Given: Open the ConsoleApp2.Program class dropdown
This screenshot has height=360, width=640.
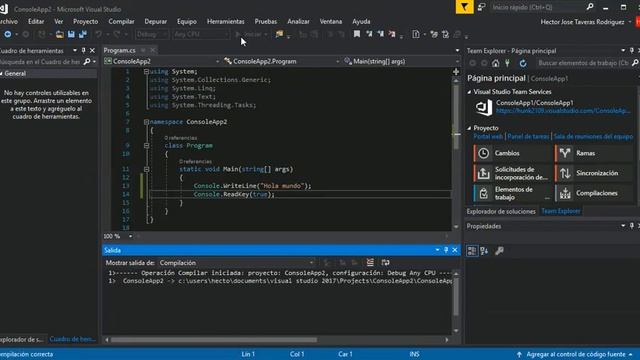Looking at the screenshot, I should [282, 61].
